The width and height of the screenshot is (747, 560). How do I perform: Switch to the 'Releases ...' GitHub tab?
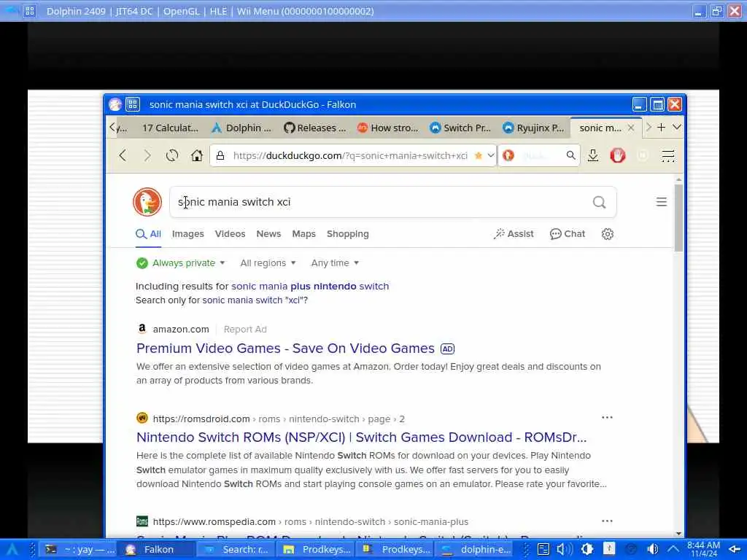[315, 128]
